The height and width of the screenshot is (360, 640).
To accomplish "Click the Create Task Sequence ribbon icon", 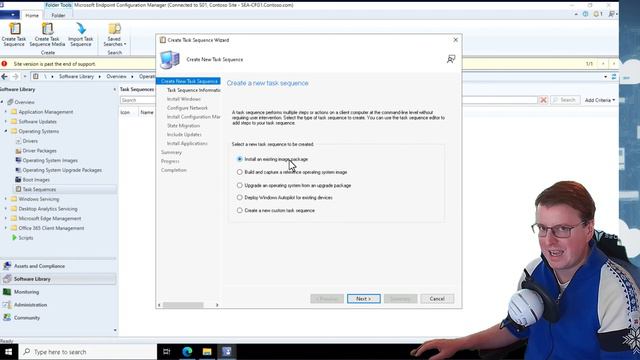I will click(x=14, y=34).
